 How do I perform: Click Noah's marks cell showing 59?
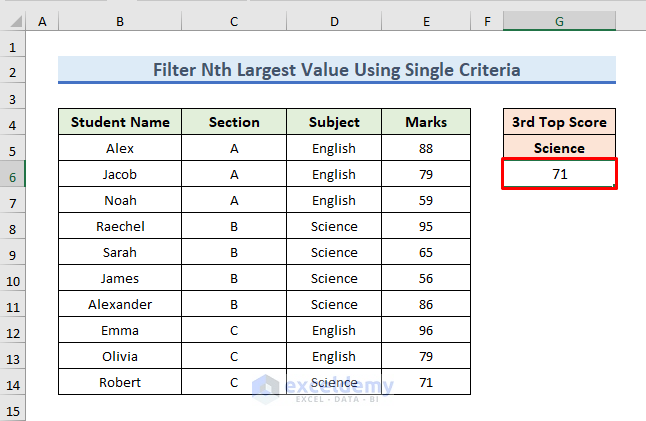[x=426, y=200]
